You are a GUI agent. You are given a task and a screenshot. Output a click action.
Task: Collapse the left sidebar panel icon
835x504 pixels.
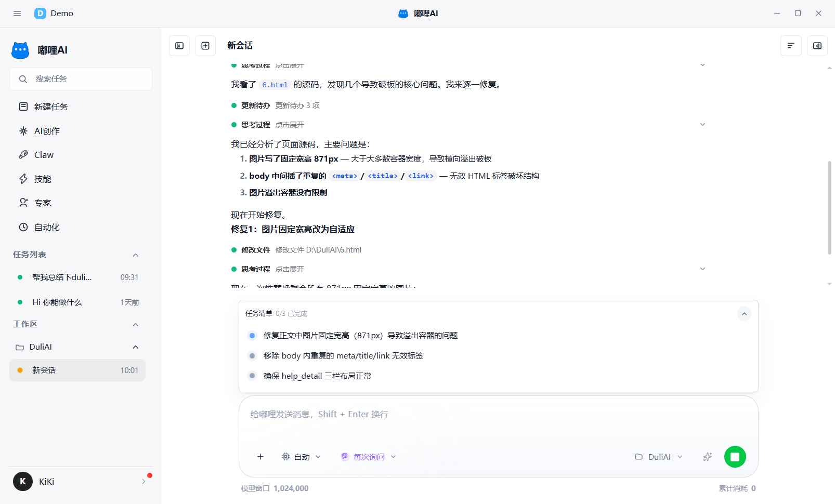click(x=179, y=46)
